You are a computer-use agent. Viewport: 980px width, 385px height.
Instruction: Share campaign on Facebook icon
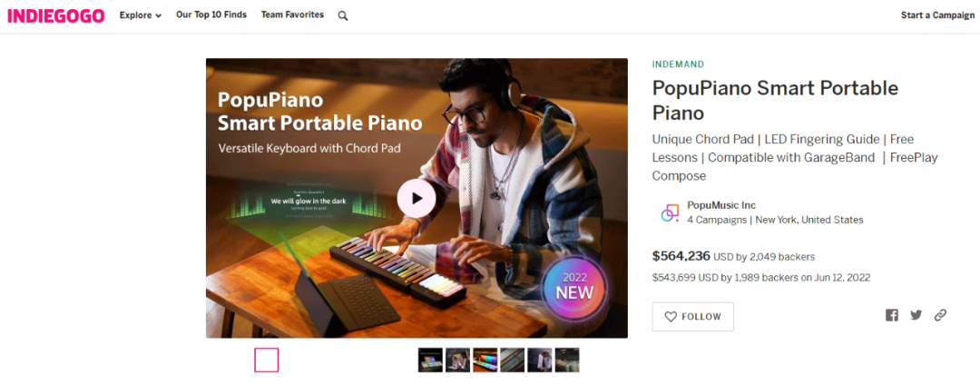892,316
